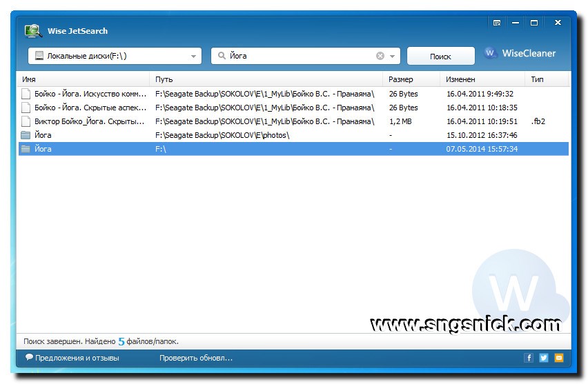This screenshot has height=384, width=588.
Task: Click file icon of Виктор Бойко_Йога row
Action: [26, 121]
